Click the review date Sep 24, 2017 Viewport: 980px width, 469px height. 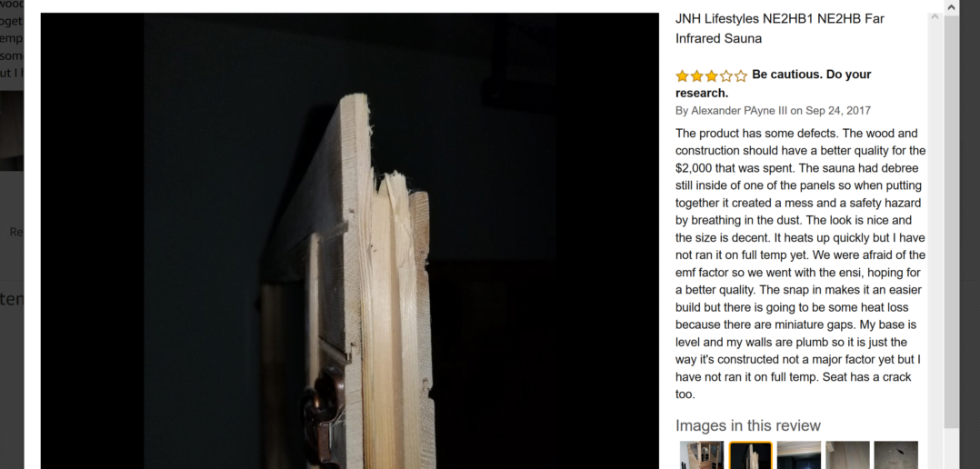[x=838, y=111]
